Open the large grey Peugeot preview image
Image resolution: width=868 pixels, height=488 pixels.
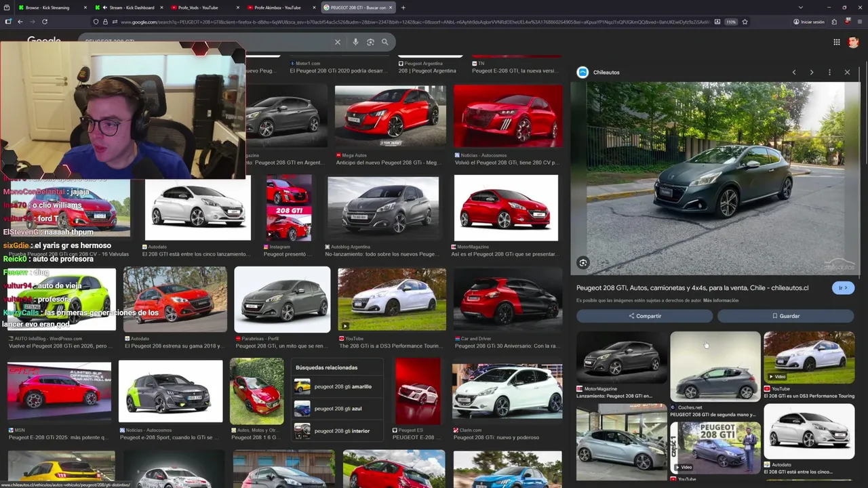[x=715, y=178]
